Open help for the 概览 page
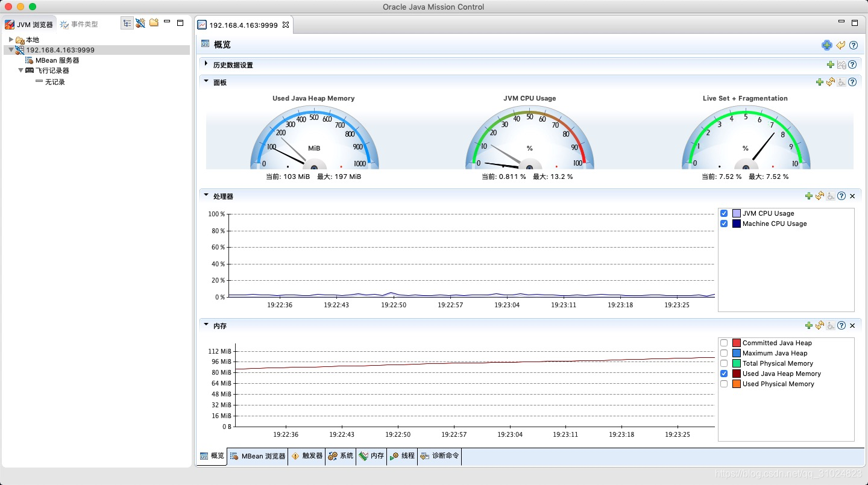Screen dimensions: 868x485 854,45
